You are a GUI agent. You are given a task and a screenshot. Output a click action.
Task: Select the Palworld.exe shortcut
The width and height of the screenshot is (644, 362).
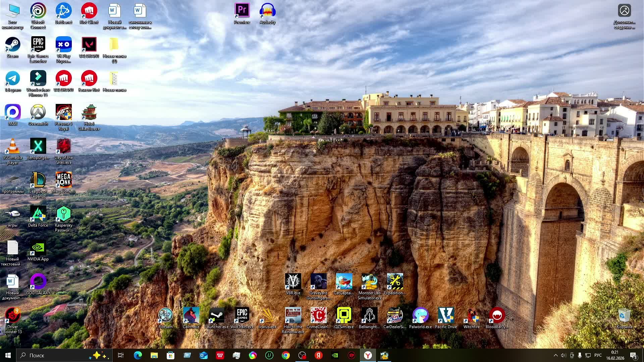(420, 316)
